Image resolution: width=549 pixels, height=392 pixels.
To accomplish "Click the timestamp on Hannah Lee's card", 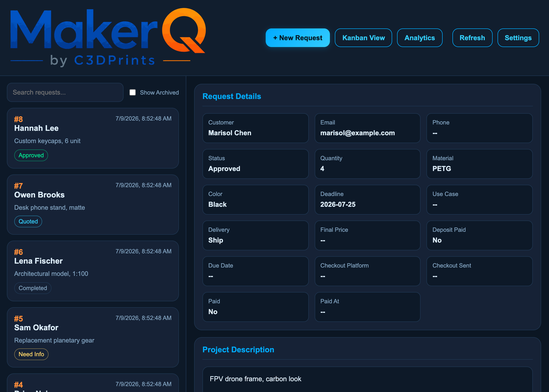I will (x=143, y=119).
